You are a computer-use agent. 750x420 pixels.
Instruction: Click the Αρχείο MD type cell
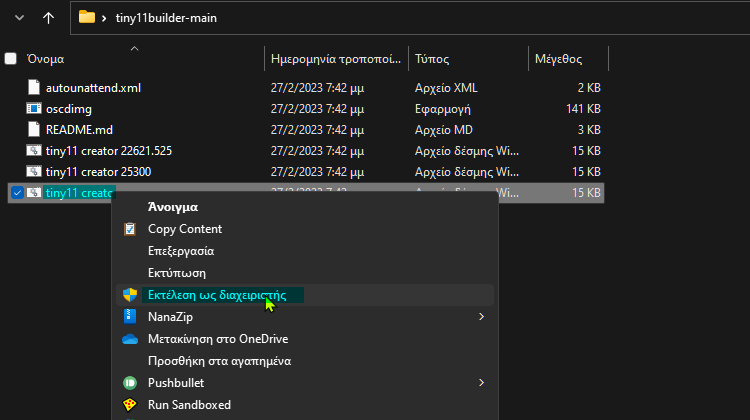click(x=443, y=130)
